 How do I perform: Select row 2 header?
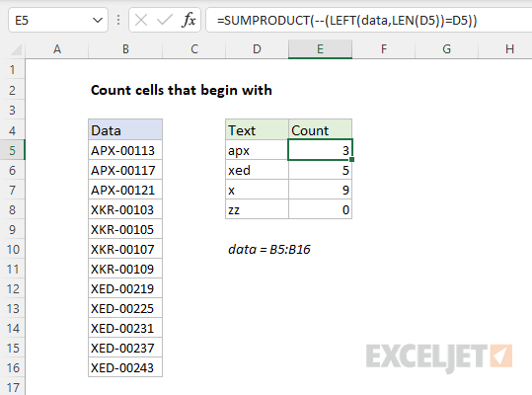(13, 90)
